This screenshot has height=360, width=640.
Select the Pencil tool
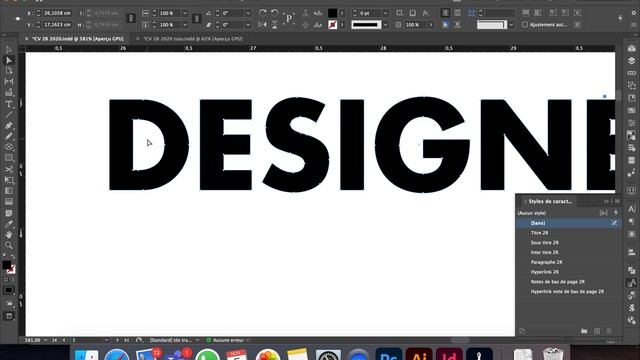pos(9,136)
